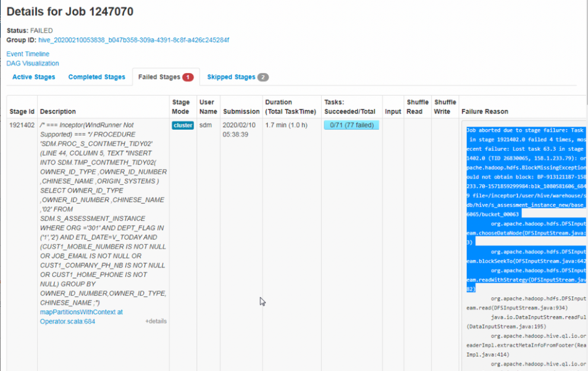Screen dimensions: 588x371
Task: Click the blue cluster stage mode badge
Action: [x=183, y=126]
